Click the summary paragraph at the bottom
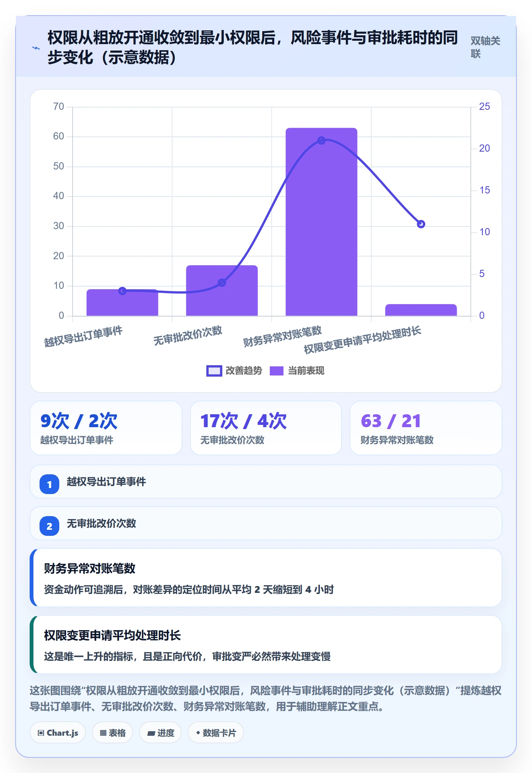532x773 pixels. [x=266, y=698]
